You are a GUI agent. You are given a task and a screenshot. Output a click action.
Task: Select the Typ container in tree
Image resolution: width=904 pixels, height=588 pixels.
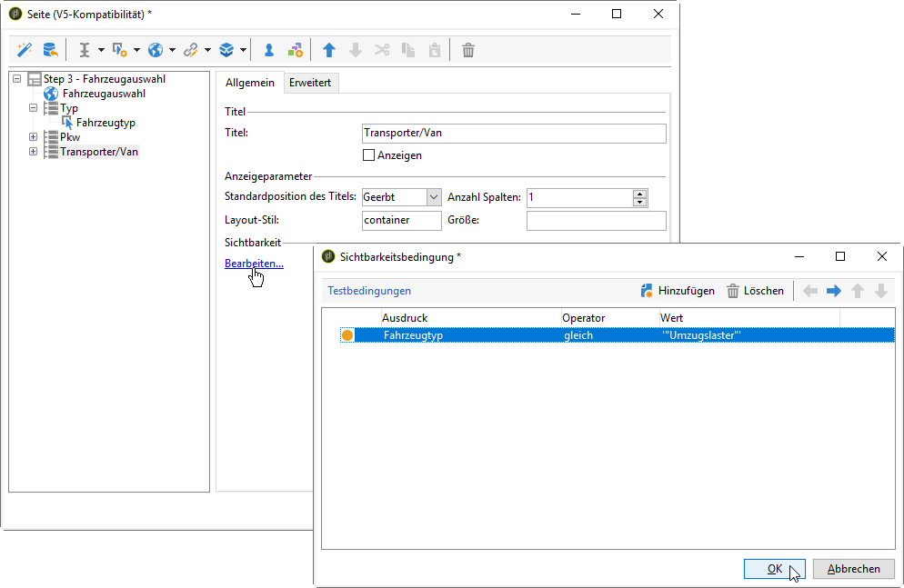68,108
